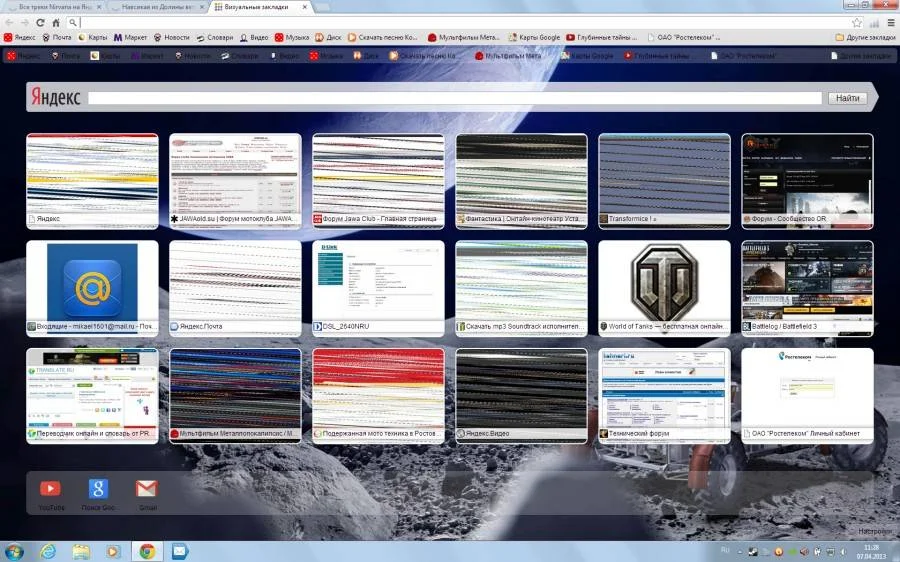
Task: Click the Яндекс search input field
Action: 455,98
